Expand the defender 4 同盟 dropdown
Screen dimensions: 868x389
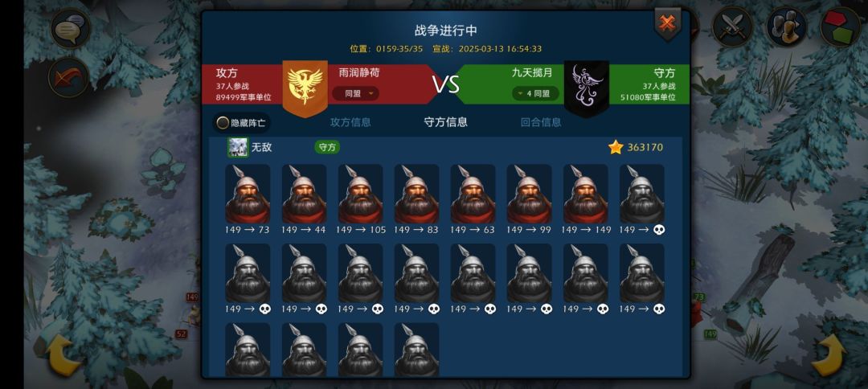point(535,93)
